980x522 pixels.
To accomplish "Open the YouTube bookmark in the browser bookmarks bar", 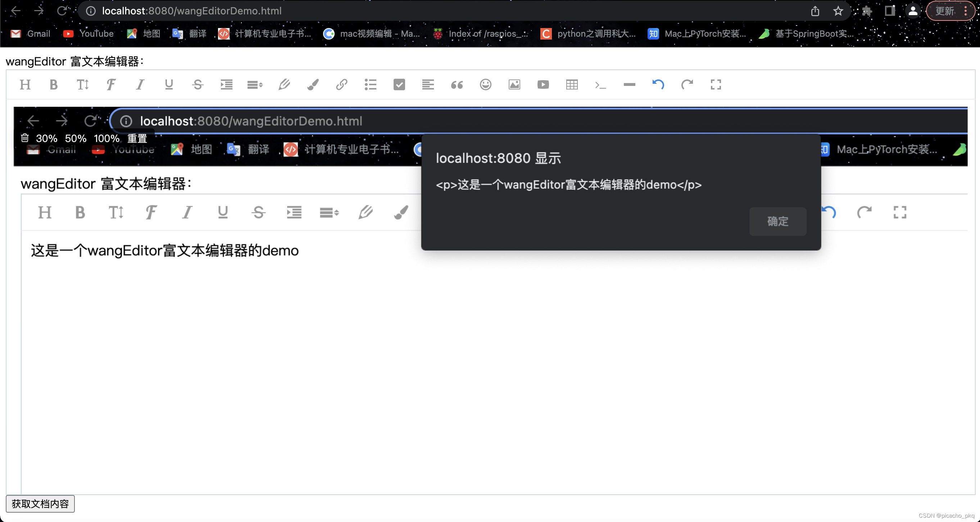I will point(88,34).
